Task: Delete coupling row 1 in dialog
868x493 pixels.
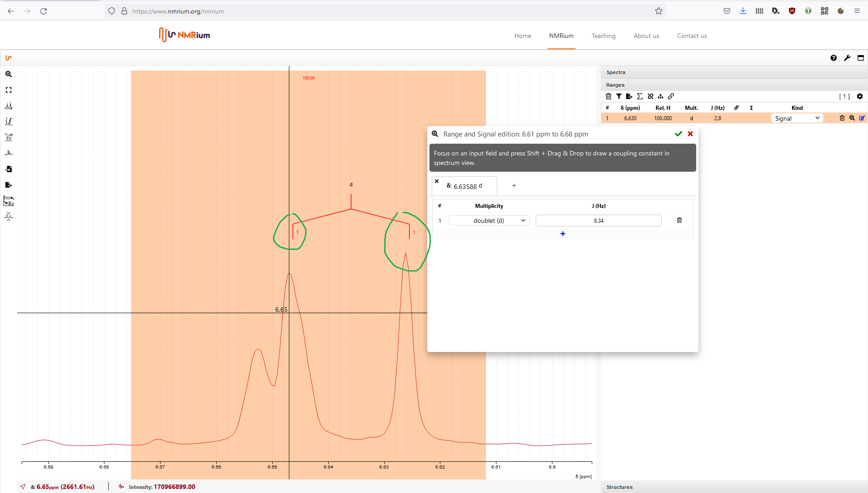Action: (679, 221)
